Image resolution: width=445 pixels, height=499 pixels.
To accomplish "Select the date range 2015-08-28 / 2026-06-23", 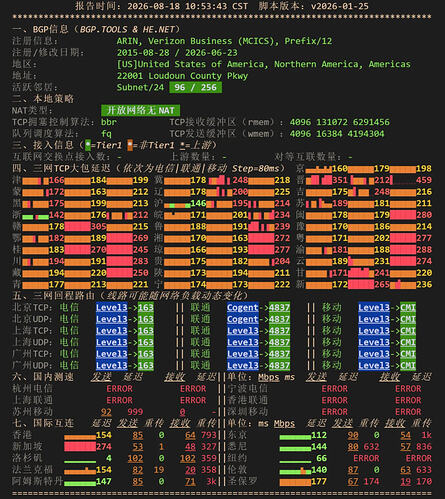I will coord(177,53).
